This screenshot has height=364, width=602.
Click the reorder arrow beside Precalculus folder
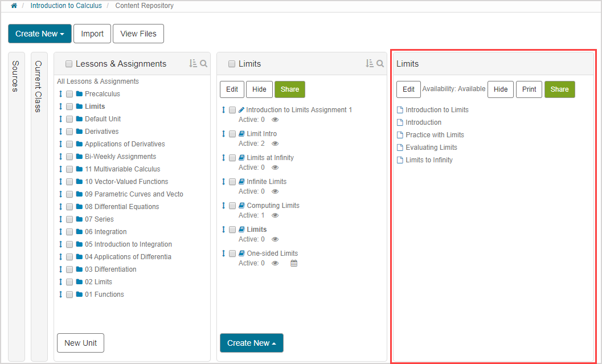pos(60,94)
